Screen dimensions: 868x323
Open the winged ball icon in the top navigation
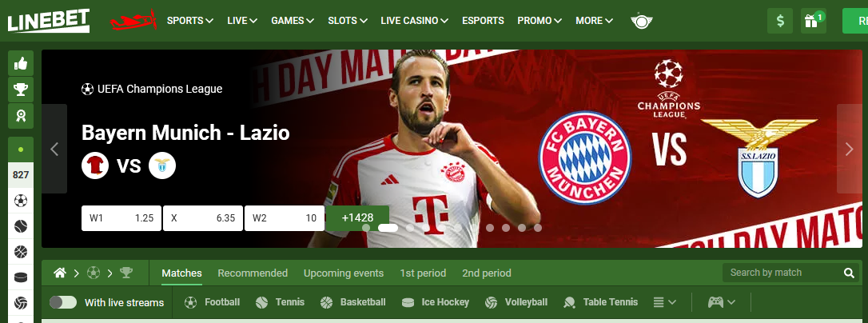(x=642, y=21)
